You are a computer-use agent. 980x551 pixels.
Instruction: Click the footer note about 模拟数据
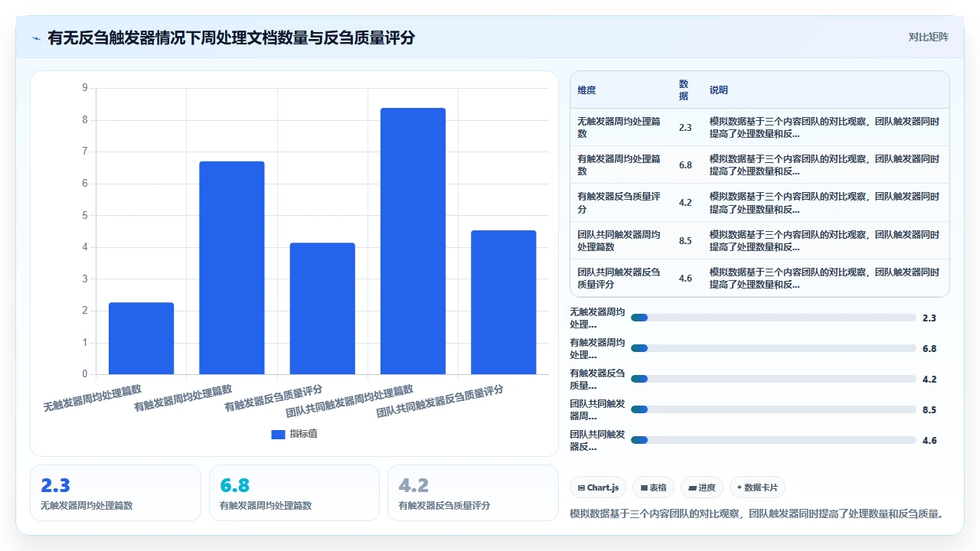tap(756, 514)
